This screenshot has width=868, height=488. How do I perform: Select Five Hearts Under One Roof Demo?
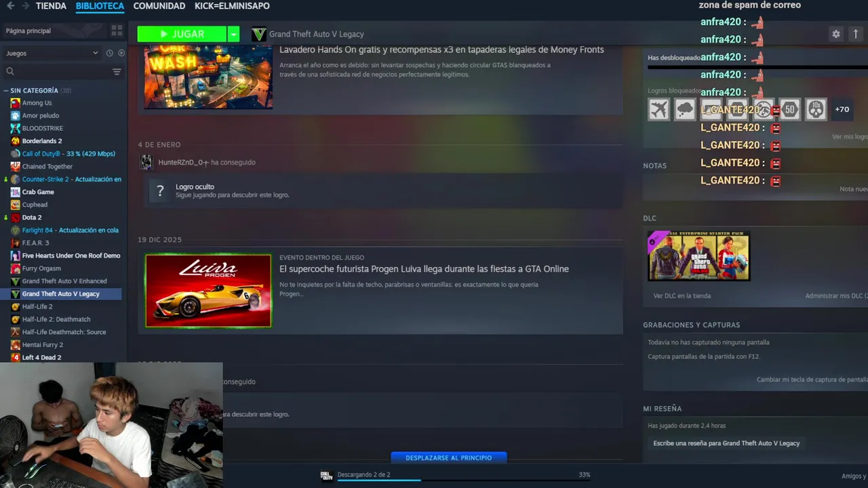[71, 256]
